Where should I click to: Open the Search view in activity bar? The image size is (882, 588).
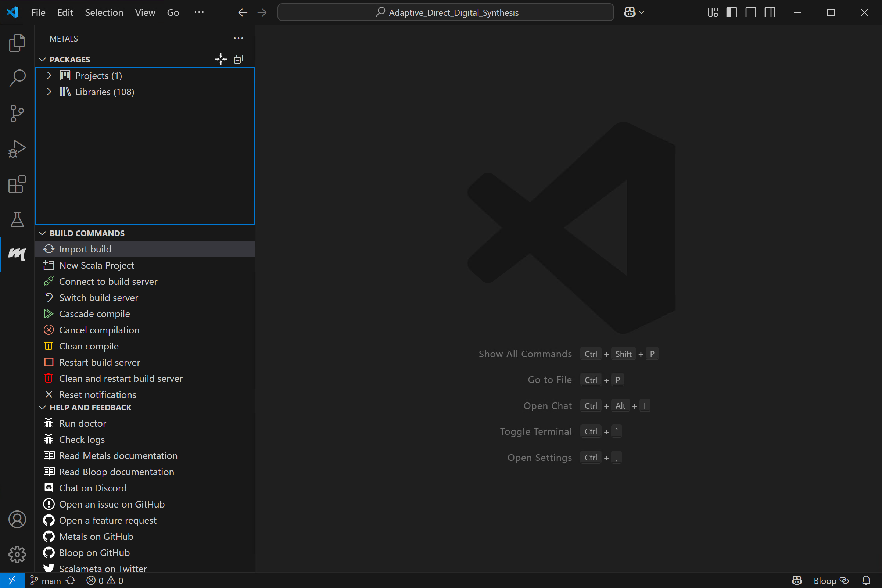pyautogui.click(x=17, y=78)
